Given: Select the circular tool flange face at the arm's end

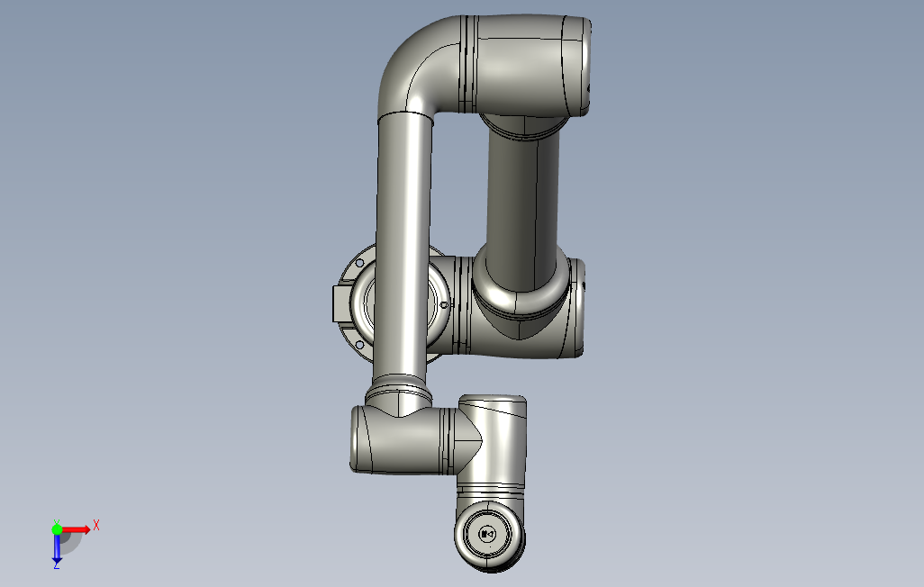Looking at the screenshot, I should click(488, 535).
